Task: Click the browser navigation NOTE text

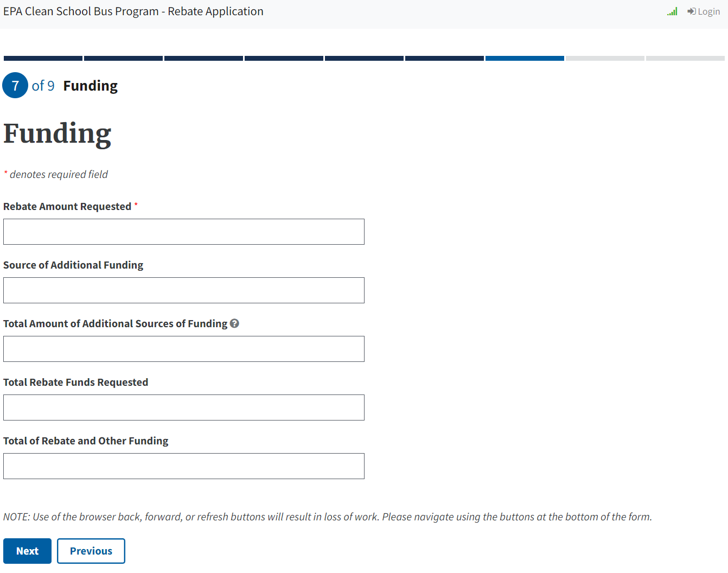Action: 328,517
